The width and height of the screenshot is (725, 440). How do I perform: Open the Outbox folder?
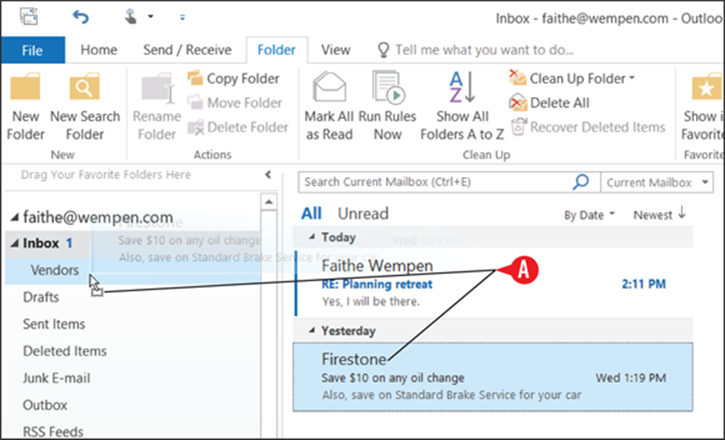(x=45, y=405)
